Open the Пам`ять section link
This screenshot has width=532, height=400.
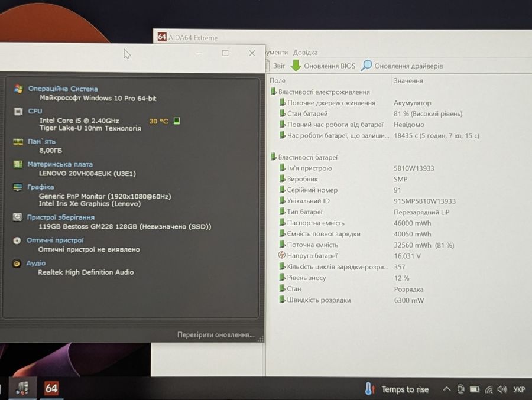click(41, 141)
